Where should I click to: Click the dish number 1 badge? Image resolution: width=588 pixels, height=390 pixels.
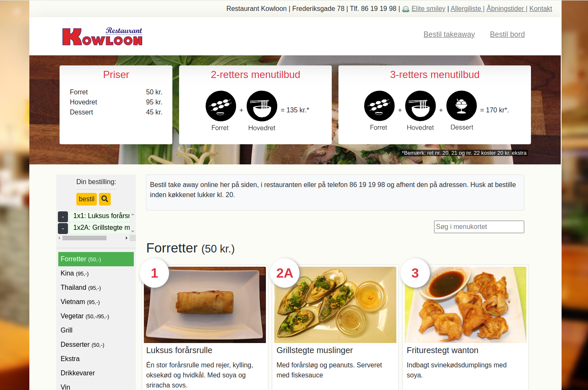(154, 273)
